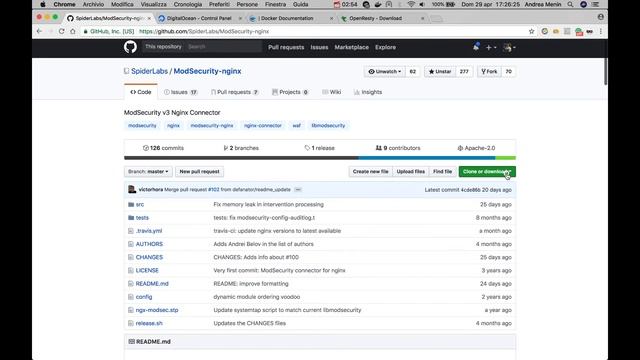Focus the repository search field
Screen dimensions: 640x360
(x=223, y=47)
